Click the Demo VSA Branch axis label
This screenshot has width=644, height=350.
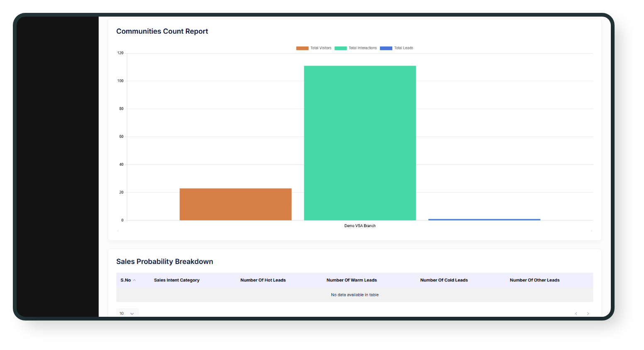tap(360, 226)
